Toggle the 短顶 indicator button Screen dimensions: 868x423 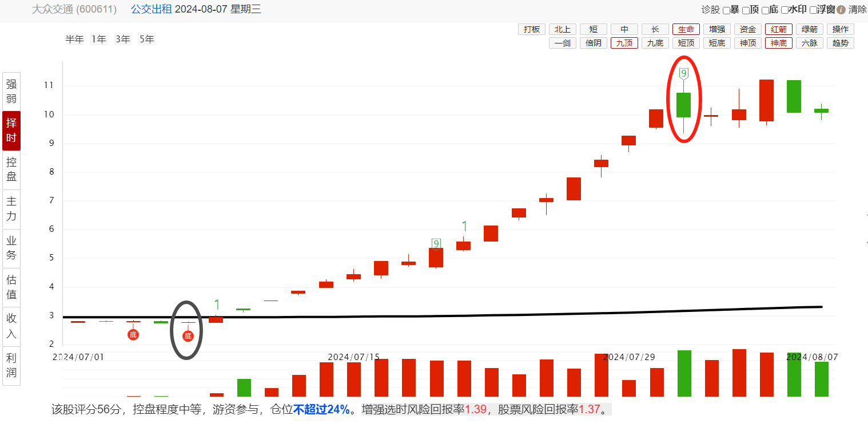[686, 43]
